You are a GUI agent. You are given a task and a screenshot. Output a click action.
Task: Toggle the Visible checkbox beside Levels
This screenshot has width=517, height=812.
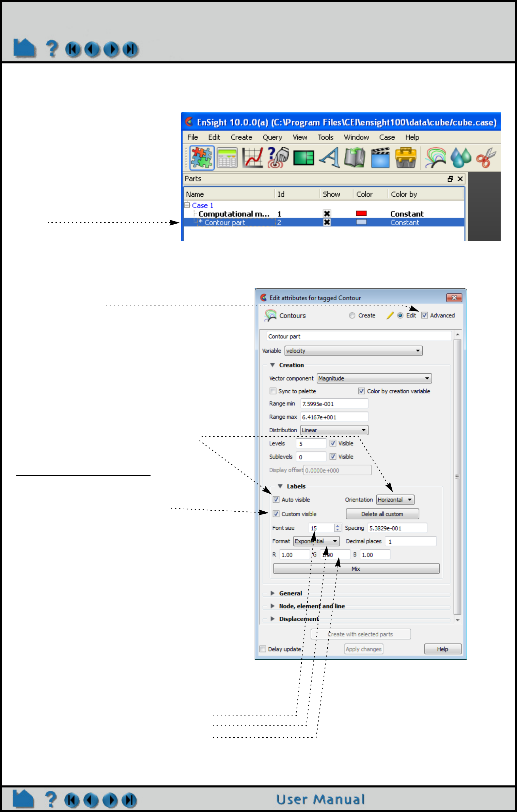pos(333,443)
